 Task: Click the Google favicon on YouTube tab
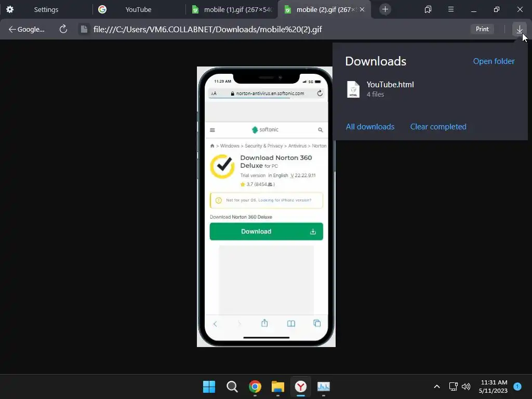coord(102,9)
